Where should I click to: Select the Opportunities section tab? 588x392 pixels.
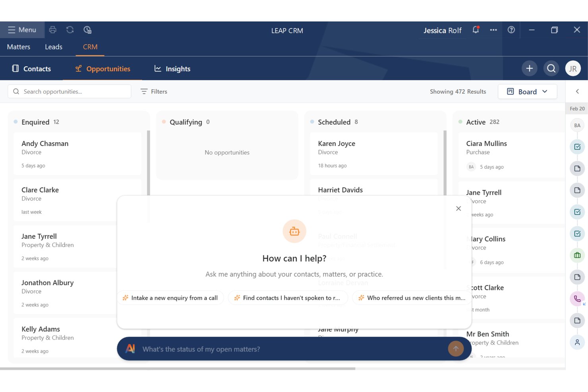103,69
